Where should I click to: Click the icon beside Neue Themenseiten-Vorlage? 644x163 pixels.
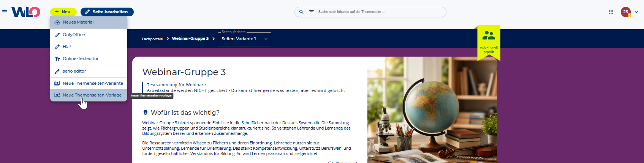coord(57,95)
